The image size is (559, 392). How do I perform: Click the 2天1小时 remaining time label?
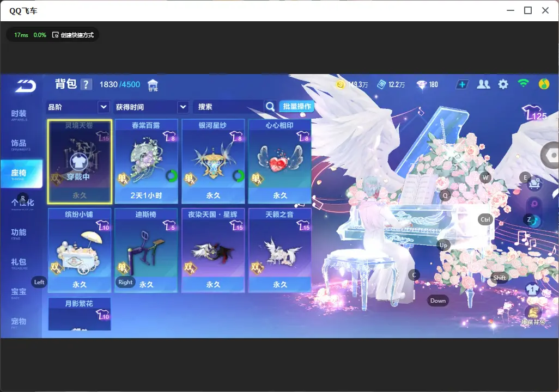tap(146, 195)
